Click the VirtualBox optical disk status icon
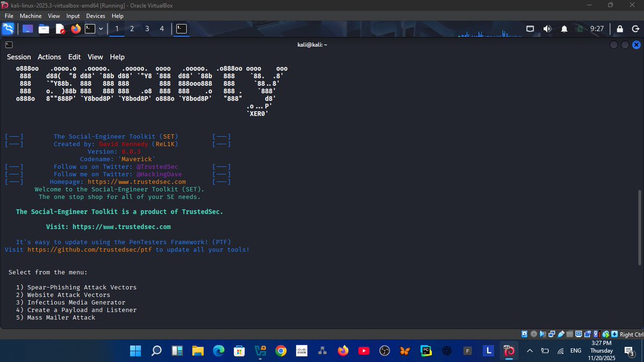The height and width of the screenshot is (362, 644). (533, 334)
